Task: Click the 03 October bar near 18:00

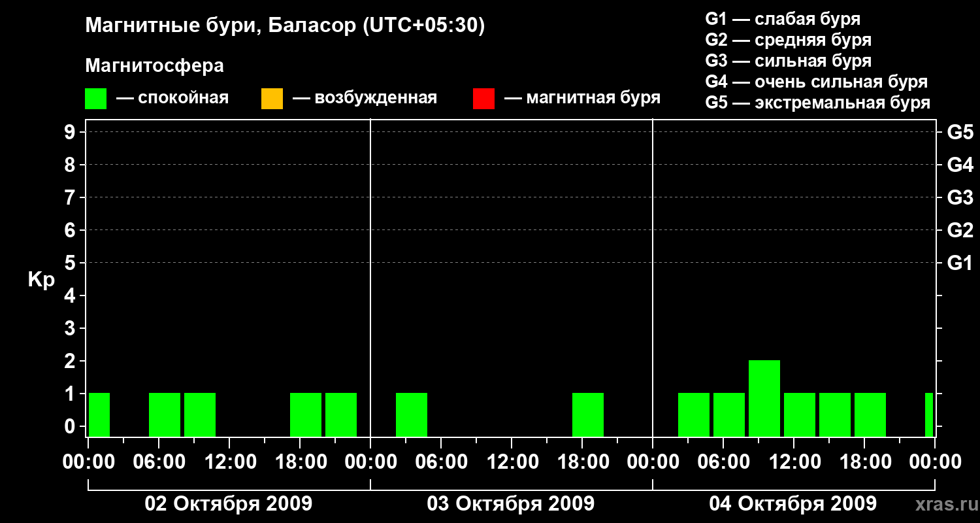Action: click(588, 414)
